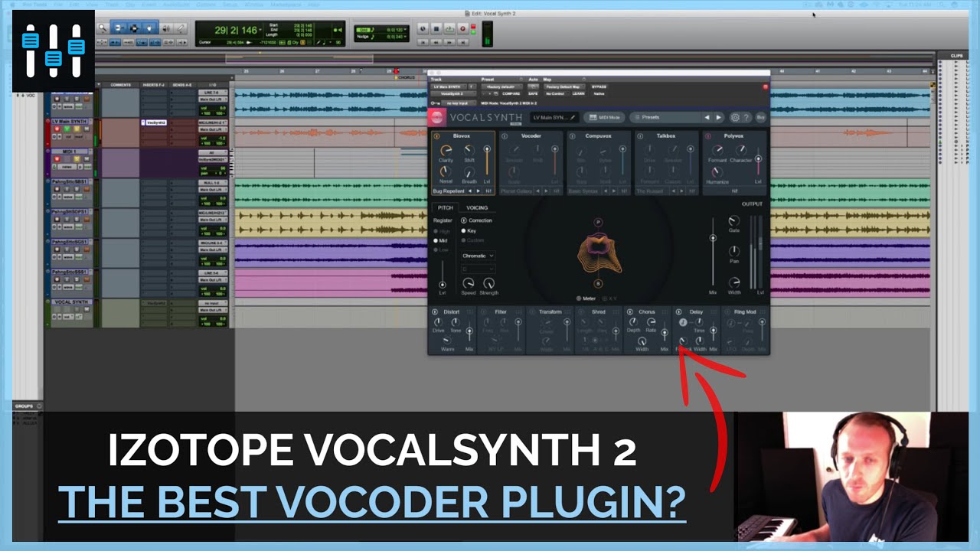
Task: Open Biovox advanced panel icon
Action: [489, 191]
